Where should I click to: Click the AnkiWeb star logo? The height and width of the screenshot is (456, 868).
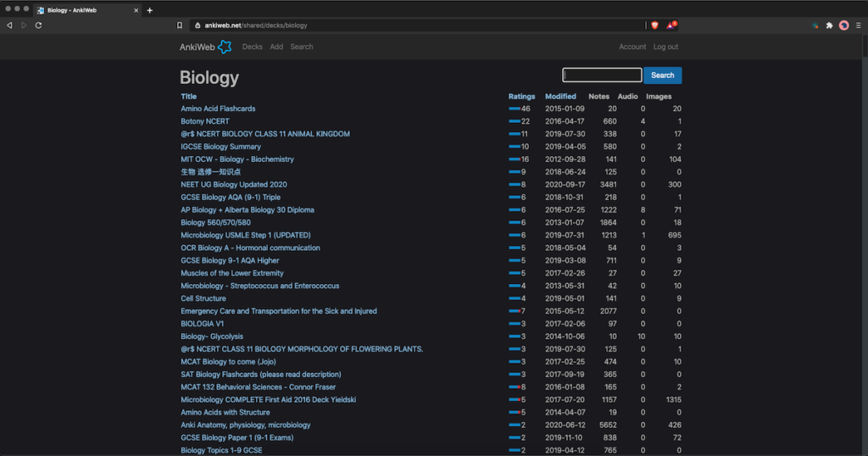224,47
